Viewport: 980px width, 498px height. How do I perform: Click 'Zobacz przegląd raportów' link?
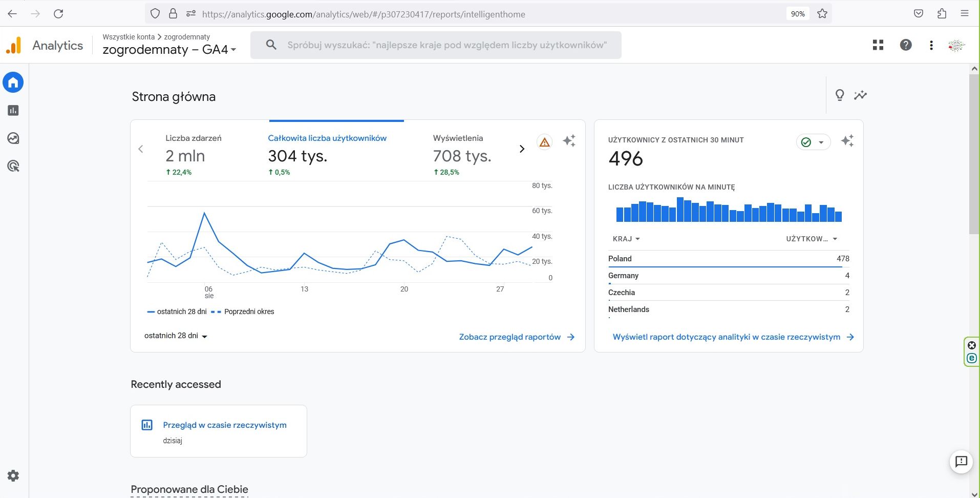click(516, 337)
